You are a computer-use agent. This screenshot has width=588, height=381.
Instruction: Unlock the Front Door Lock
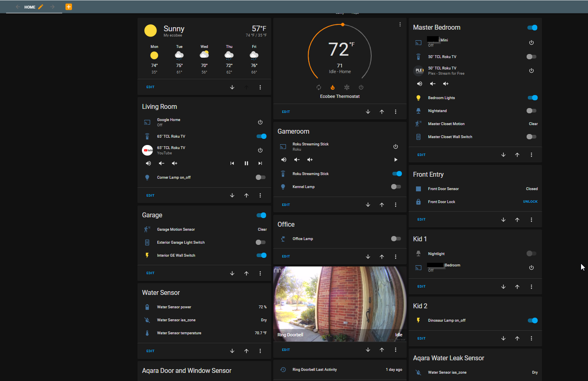point(530,201)
